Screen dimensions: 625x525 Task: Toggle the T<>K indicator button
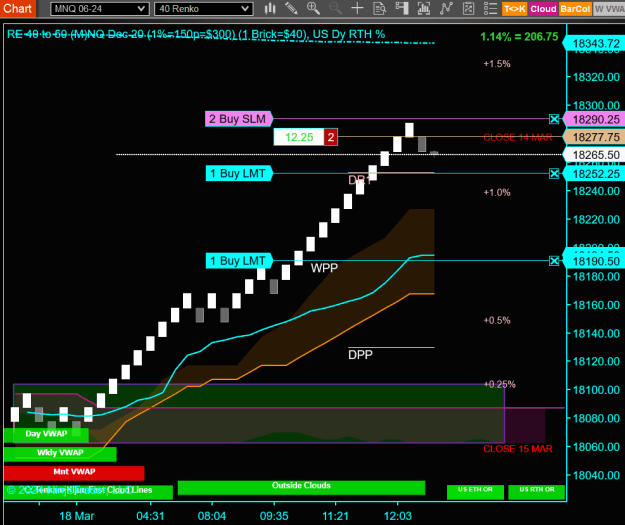point(515,9)
